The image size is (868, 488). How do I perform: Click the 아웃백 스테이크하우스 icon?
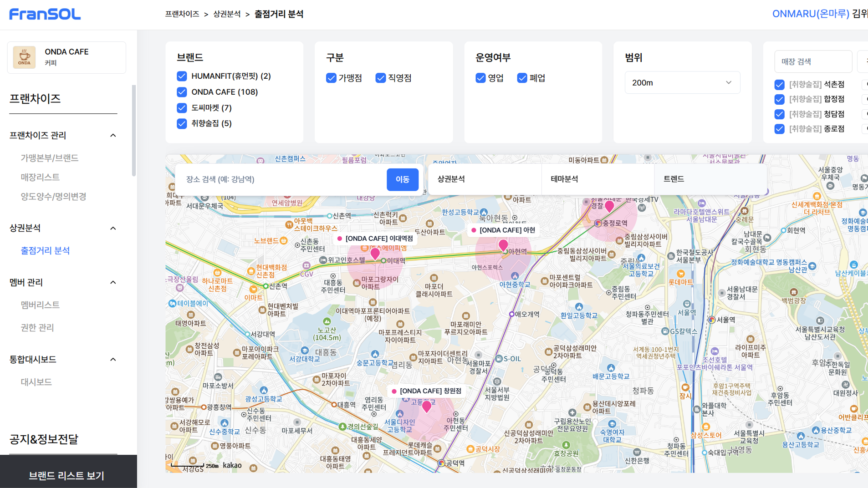pos(289,224)
